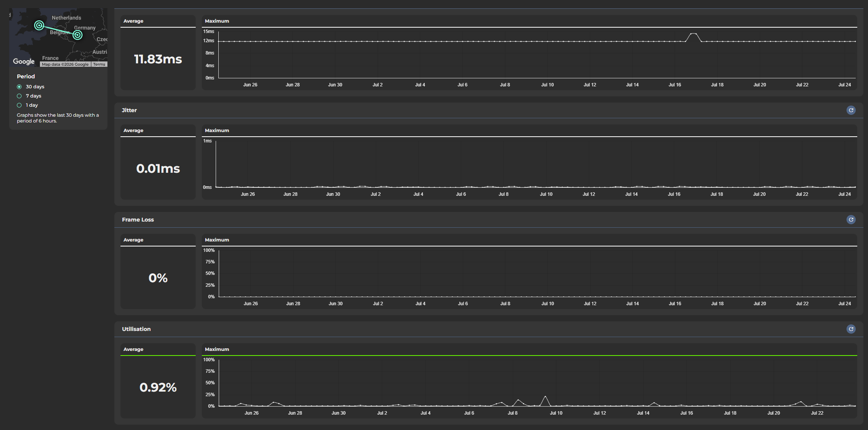The height and width of the screenshot is (430, 868).
Task: Click the line connecting the two map markers
Action: click(x=58, y=30)
